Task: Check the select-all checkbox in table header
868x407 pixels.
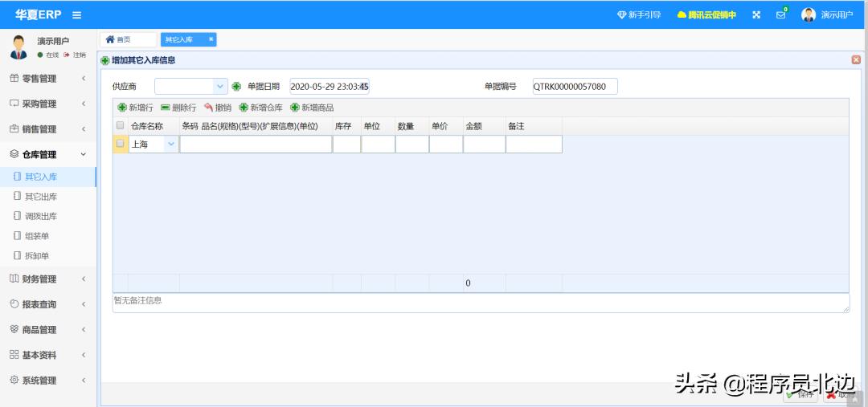Action: (120, 125)
